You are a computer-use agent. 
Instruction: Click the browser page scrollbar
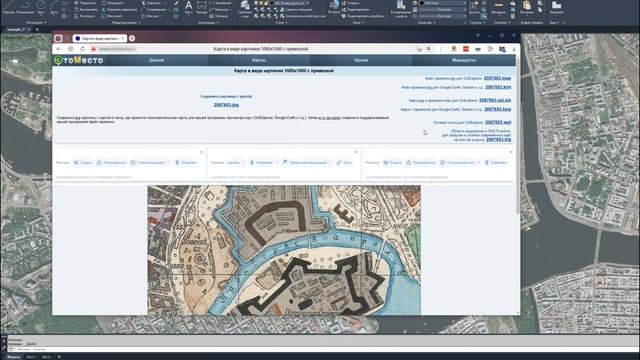tap(518, 135)
